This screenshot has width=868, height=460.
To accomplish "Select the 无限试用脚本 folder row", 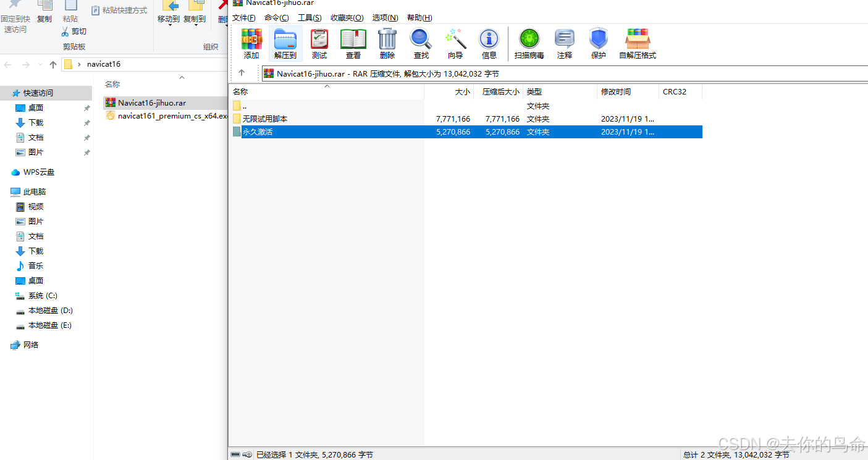I will click(x=466, y=119).
